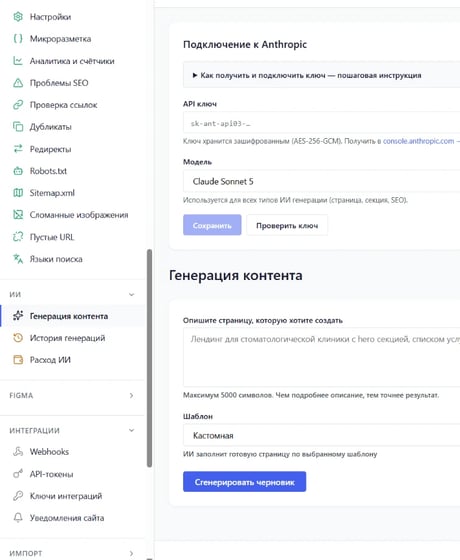Open the Модель dropdown with Claude Sonnet 5
The height and width of the screenshot is (560, 460).
(x=321, y=181)
